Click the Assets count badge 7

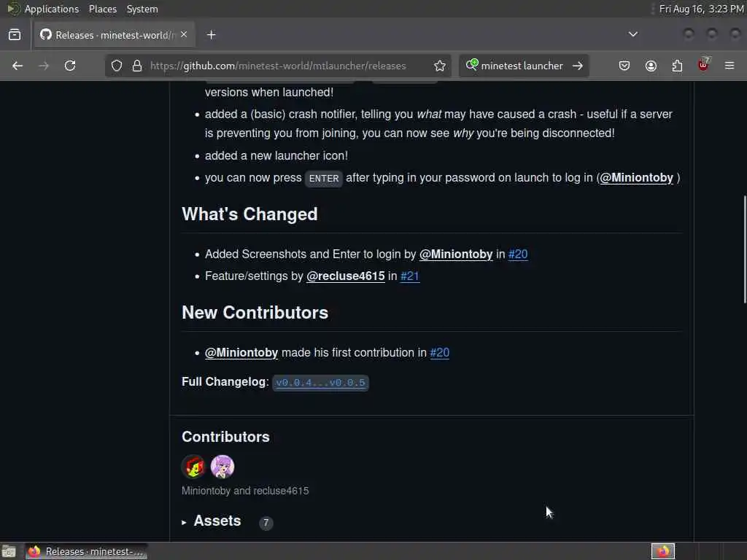(266, 522)
